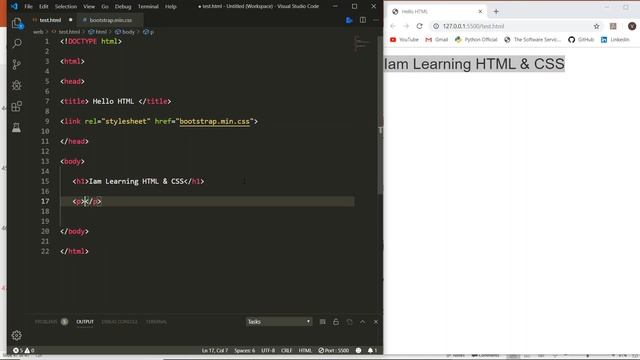Viewport: 640px width, 360px height.
Task: Open the Tasks output channel dropdown
Action: pyautogui.click(x=279, y=322)
